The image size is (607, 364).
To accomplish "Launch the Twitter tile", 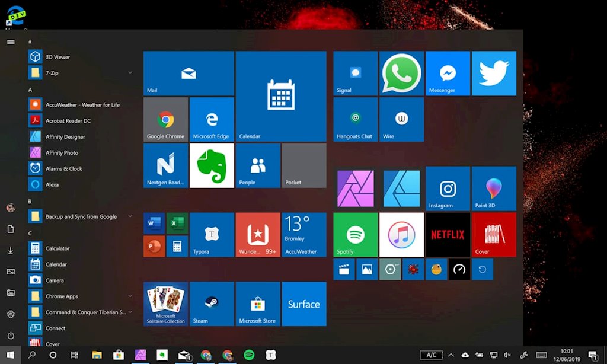I will point(494,73).
